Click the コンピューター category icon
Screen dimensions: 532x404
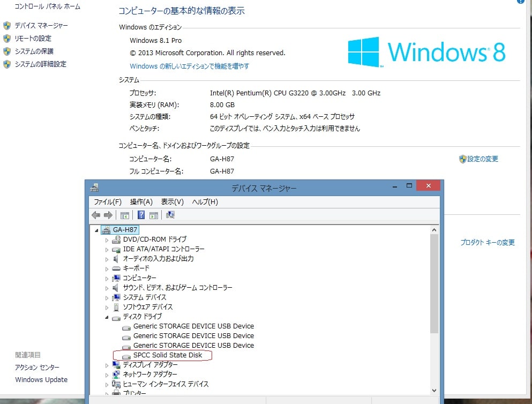(116, 278)
